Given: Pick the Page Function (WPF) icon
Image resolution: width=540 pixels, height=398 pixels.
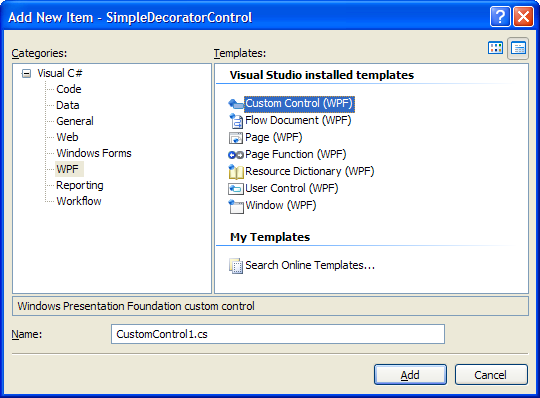Looking at the screenshot, I should pyautogui.click(x=236, y=155).
